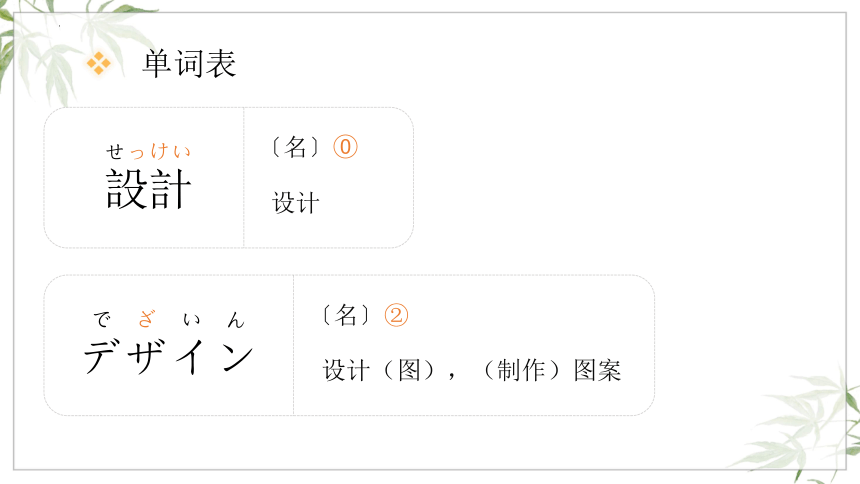Click the で furigana above デ
Viewport: 860px width, 484px height.
point(102,319)
